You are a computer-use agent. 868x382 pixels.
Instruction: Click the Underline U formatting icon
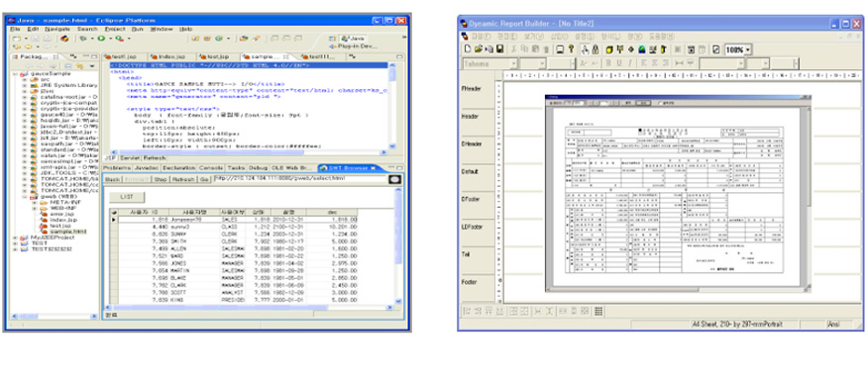(x=619, y=63)
